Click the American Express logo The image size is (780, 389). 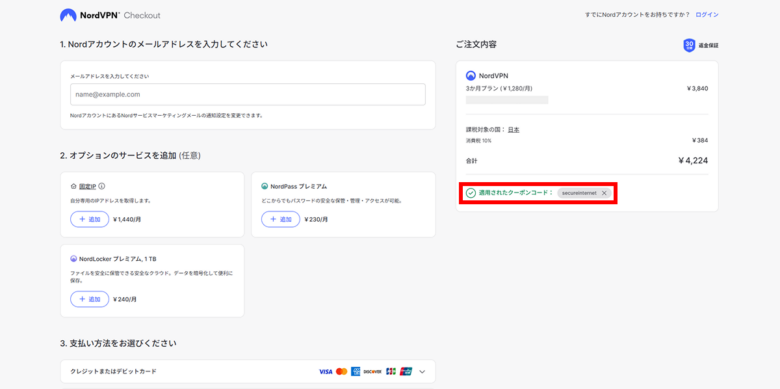click(355, 372)
